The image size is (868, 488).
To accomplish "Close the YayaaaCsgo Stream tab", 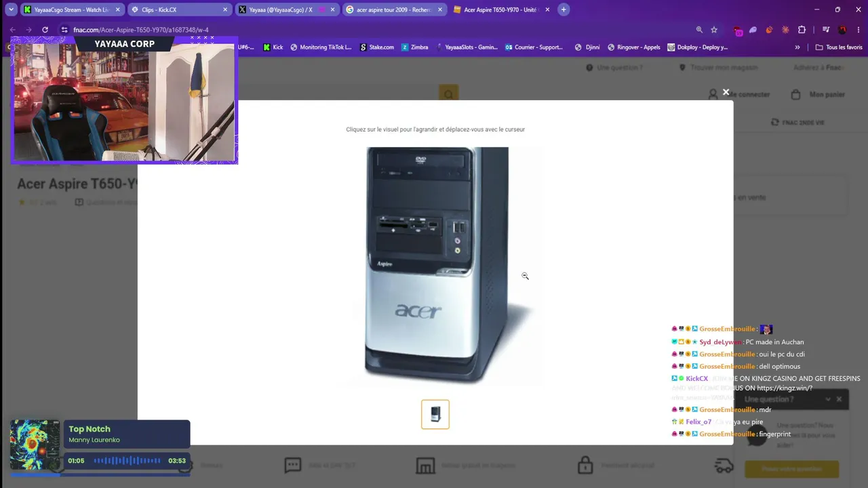I will coord(118,10).
